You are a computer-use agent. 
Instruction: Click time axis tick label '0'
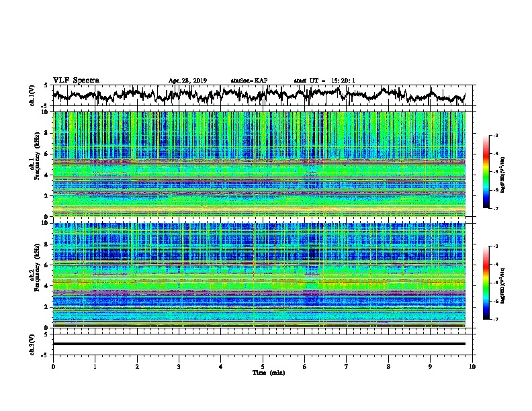point(53,367)
